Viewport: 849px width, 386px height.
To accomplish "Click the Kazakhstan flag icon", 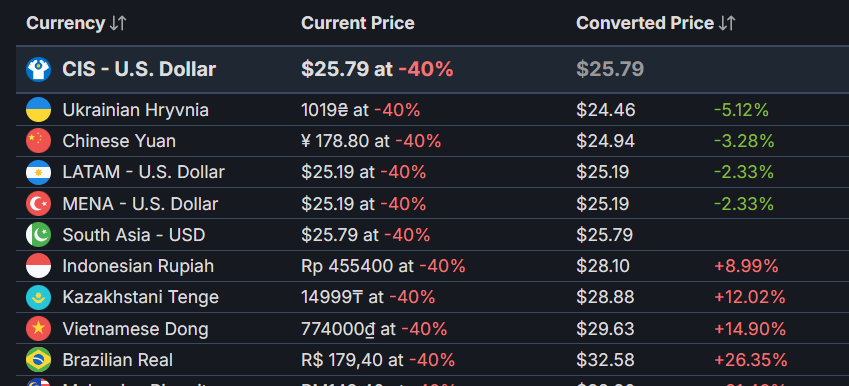I will click(38, 297).
